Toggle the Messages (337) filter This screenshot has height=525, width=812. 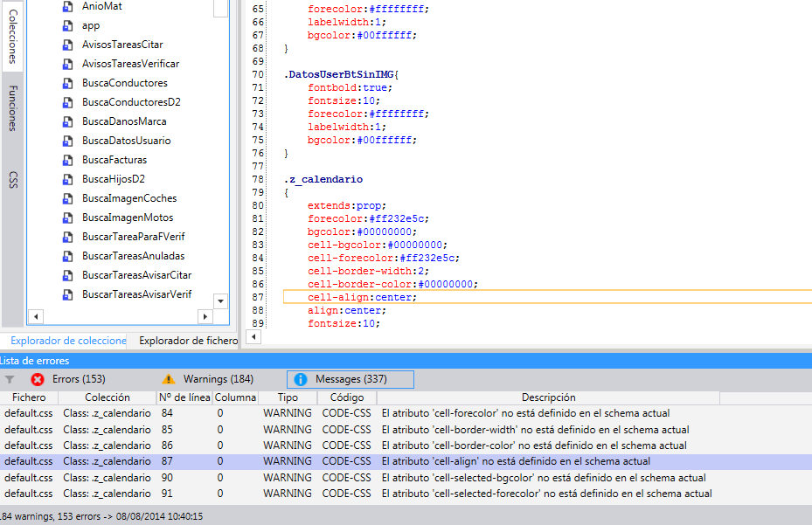[x=350, y=379]
